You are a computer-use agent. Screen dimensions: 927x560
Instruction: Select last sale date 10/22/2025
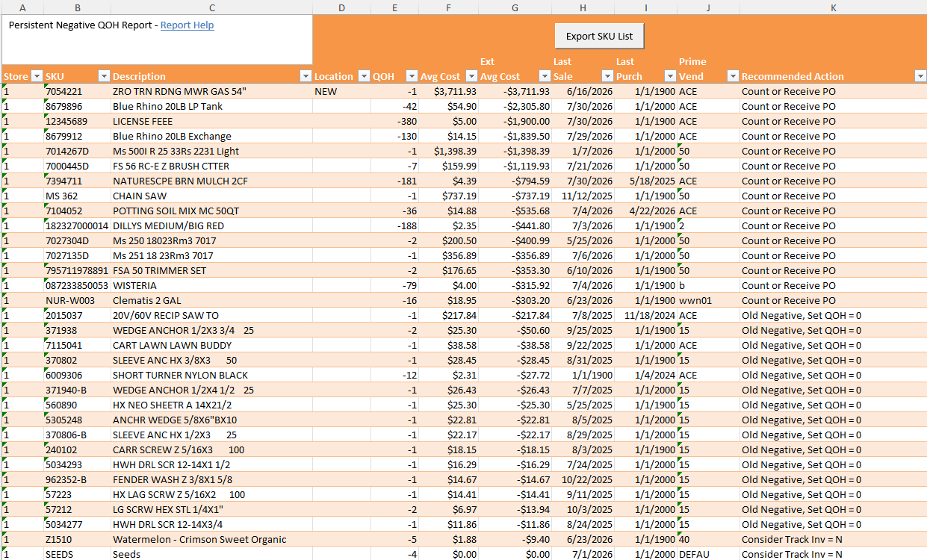point(583,479)
